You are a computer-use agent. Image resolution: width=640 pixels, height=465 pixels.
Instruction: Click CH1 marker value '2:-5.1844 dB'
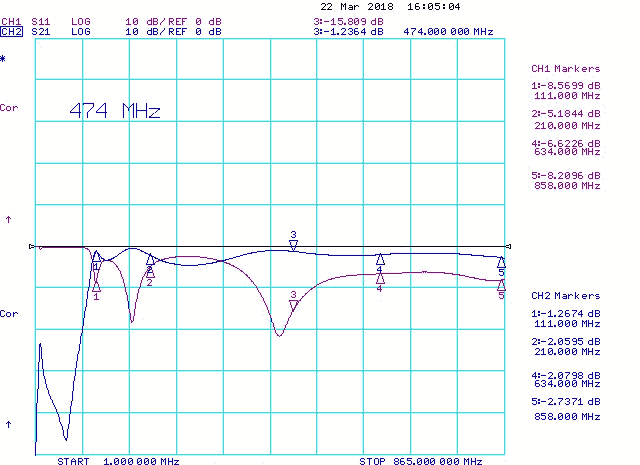coord(566,113)
